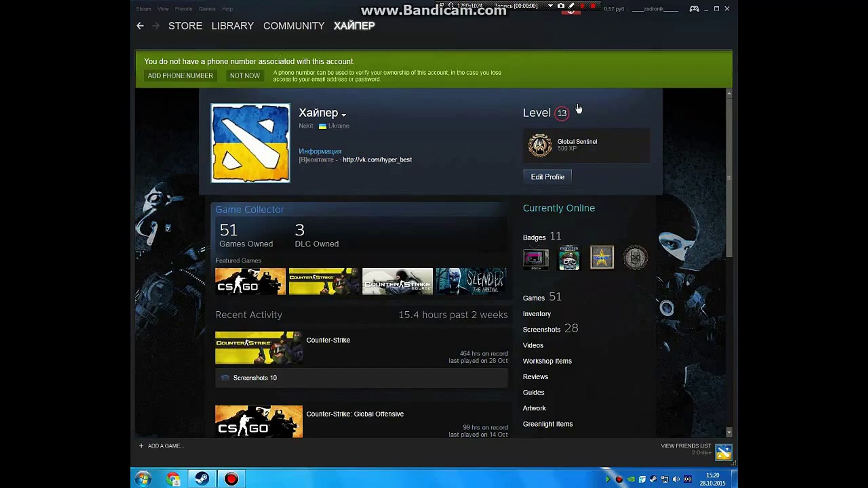This screenshot has width=868, height=488.
Task: Dismiss the phone notice with NOT NOW
Action: click(x=244, y=75)
